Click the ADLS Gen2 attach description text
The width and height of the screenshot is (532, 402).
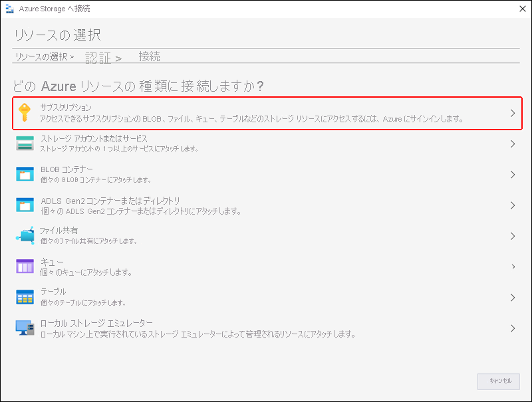(x=141, y=211)
